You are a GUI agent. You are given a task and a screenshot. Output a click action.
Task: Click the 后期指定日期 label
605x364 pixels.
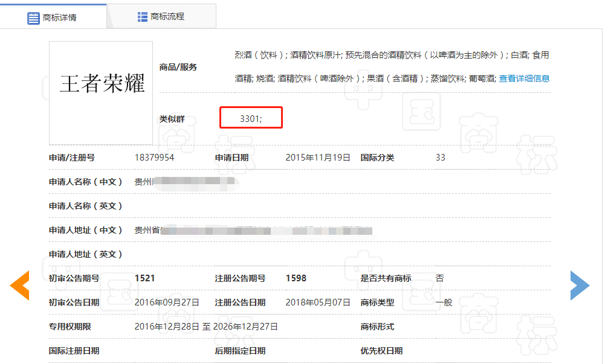point(241,351)
